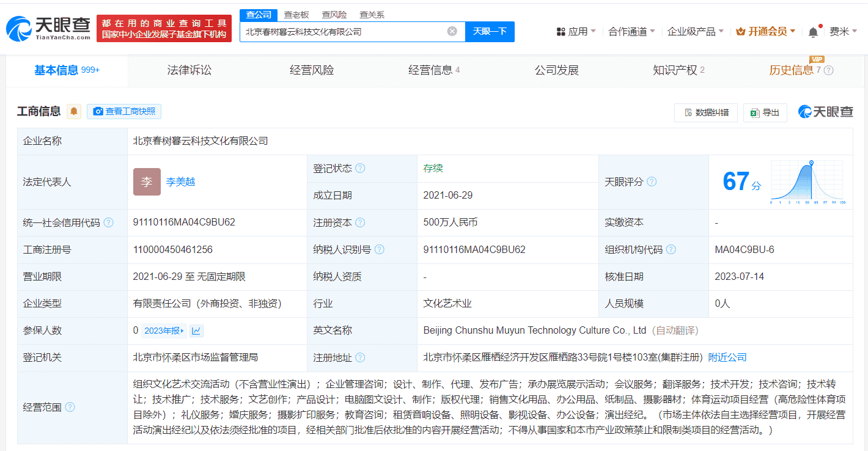Viewport: 868px width, 451px height.
Task: Click the 天眼一下 search button
Action: pos(489,31)
